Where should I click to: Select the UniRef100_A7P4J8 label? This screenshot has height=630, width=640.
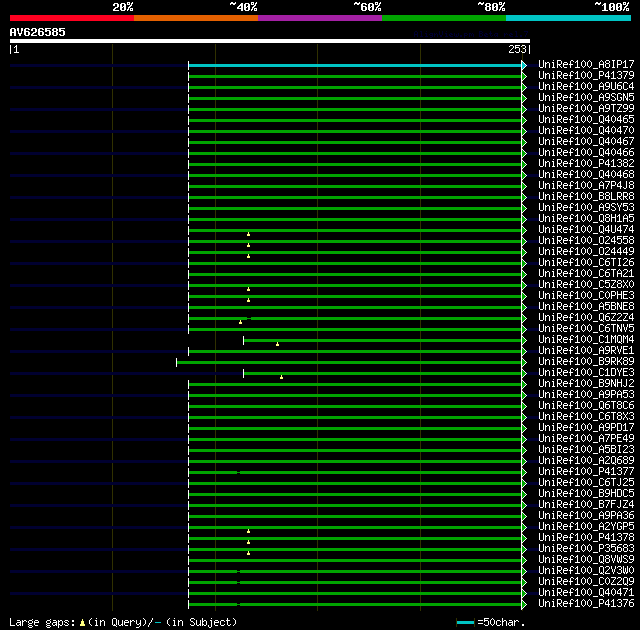click(x=586, y=185)
